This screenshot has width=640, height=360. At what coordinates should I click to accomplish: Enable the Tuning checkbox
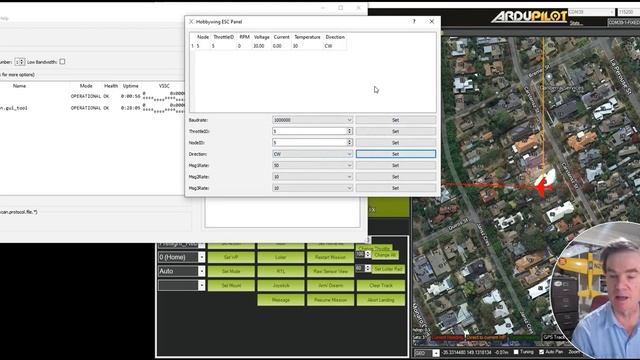tap(516, 352)
